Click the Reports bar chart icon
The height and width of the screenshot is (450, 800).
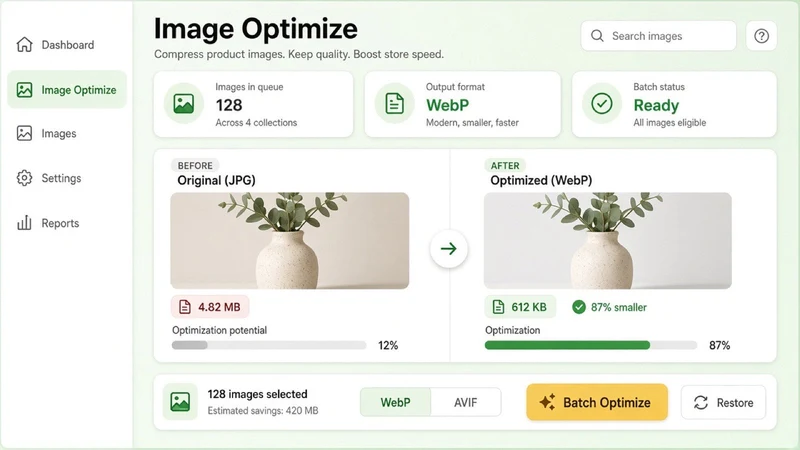click(x=24, y=222)
